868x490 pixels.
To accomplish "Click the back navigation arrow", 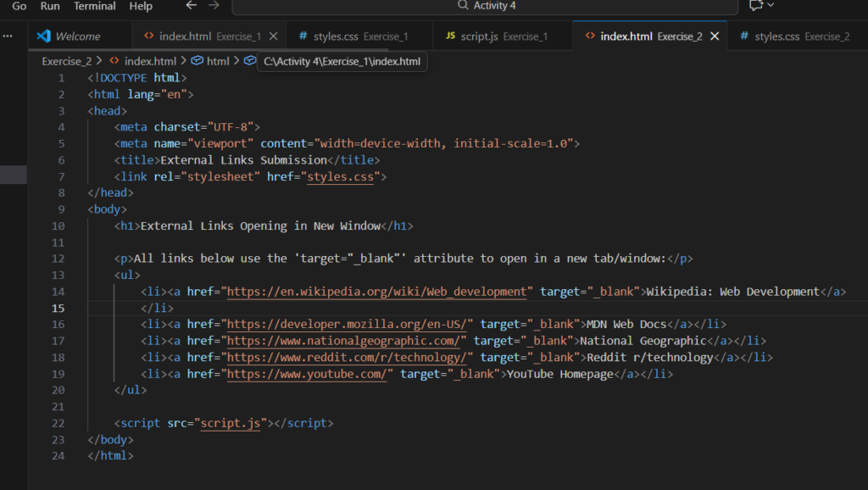I will click(x=191, y=6).
